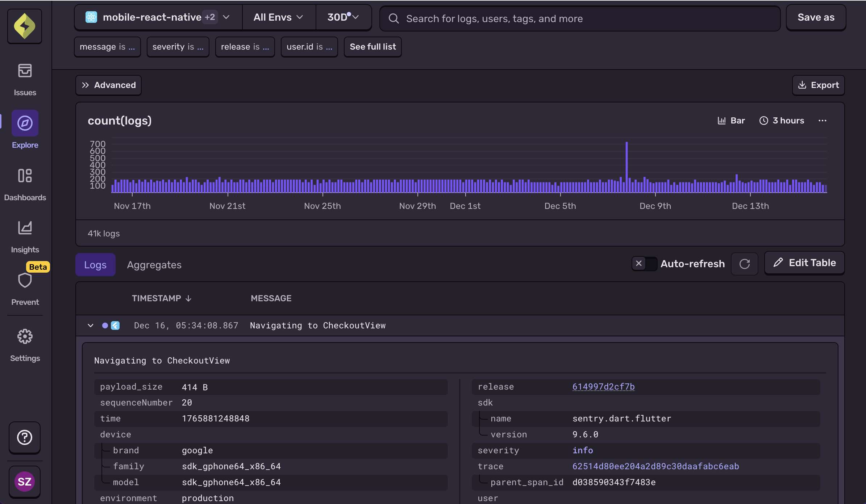This screenshot has height=504, width=866.
Task: Switch to the Aggregates tab
Action: click(154, 265)
